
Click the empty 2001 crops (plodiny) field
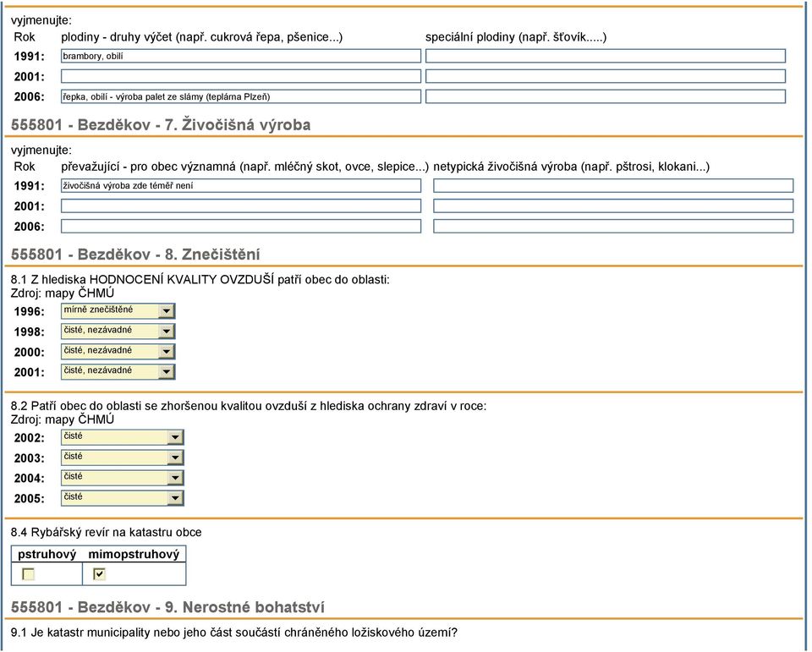[241, 76]
